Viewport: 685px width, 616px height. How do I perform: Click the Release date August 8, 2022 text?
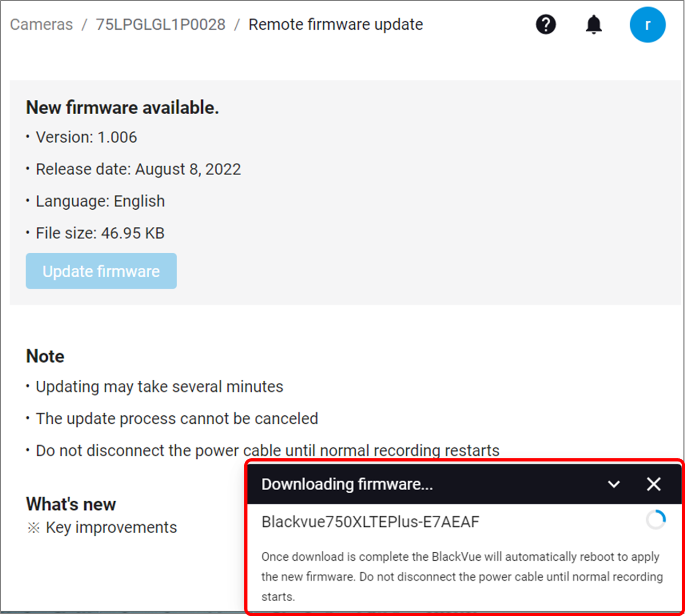tap(138, 169)
